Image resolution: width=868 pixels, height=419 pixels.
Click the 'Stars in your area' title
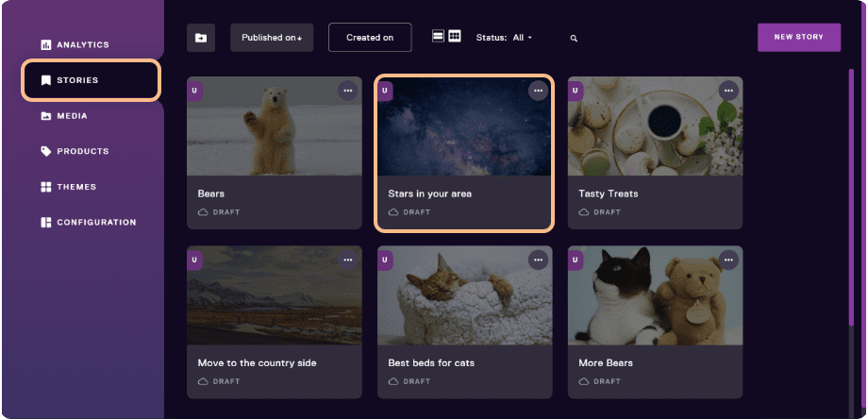click(x=429, y=193)
